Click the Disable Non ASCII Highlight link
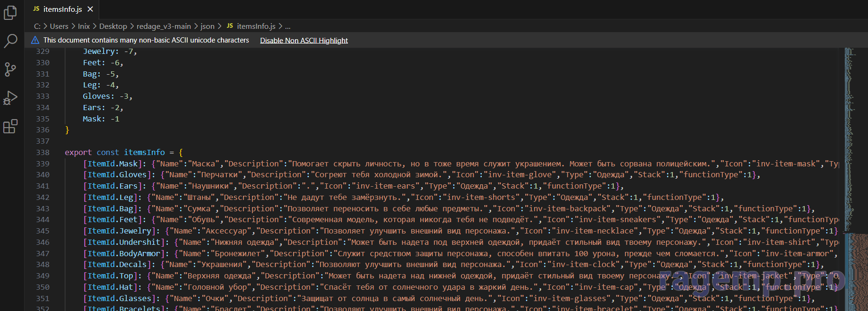 tap(304, 41)
